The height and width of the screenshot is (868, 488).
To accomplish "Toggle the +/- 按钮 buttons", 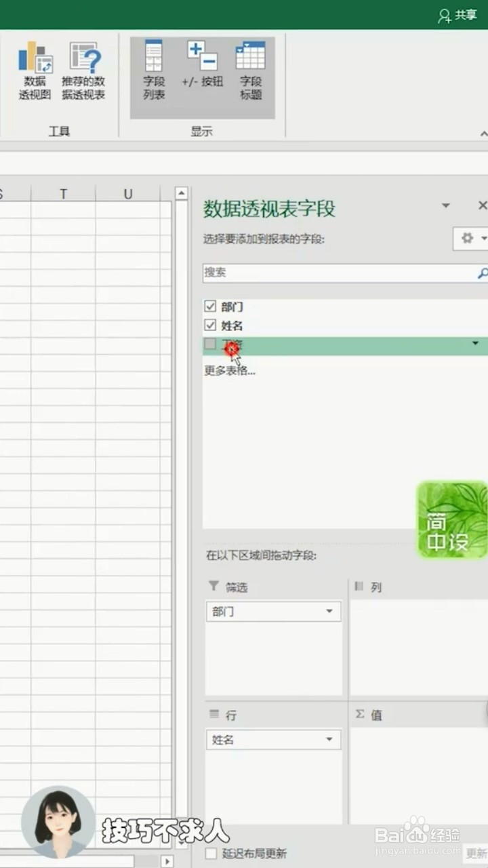I will coord(202,66).
